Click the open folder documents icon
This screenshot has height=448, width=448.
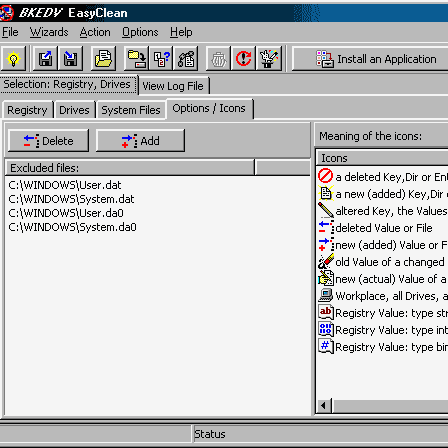pyautogui.click(x=103, y=59)
